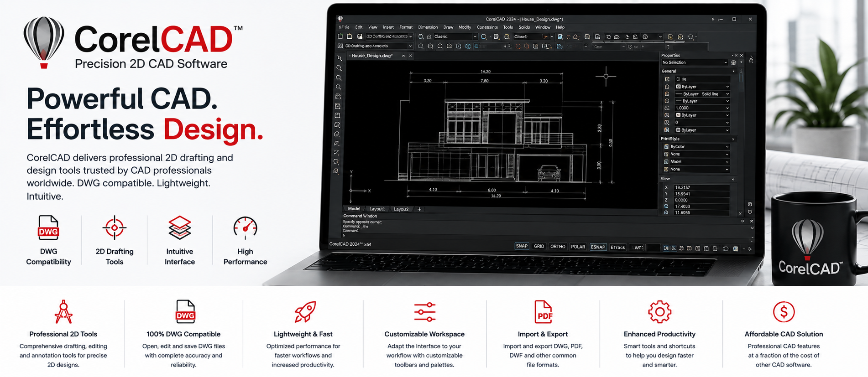
Task: Toggle ETrack on the status bar
Action: (618, 248)
